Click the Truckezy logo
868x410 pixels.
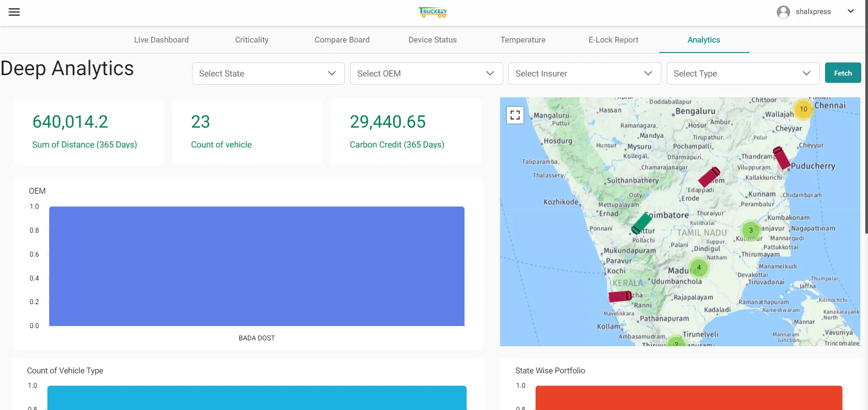pos(433,12)
